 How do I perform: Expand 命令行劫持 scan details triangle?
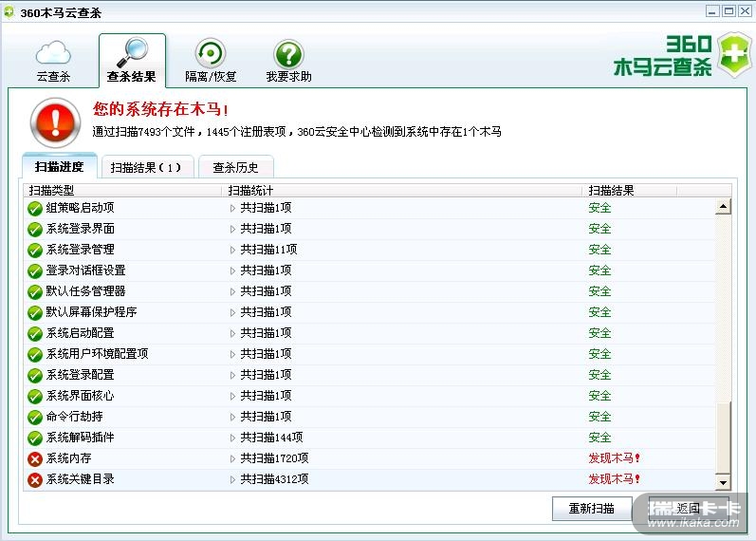[x=232, y=417]
